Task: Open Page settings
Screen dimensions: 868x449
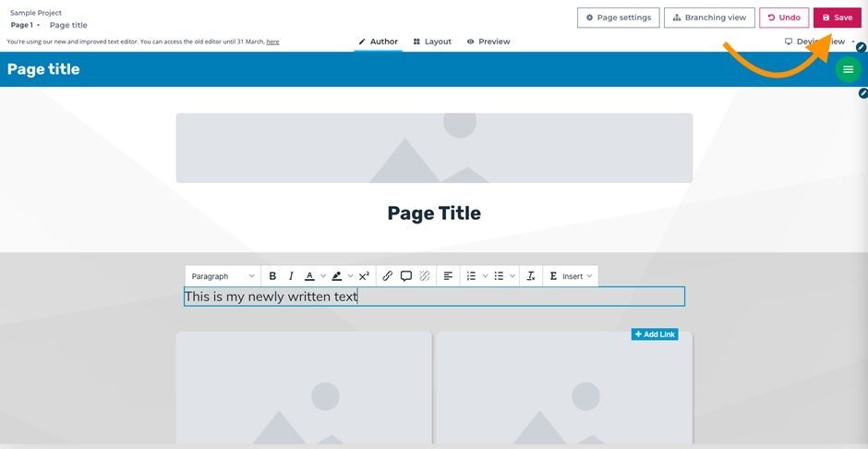Action: 619,18
